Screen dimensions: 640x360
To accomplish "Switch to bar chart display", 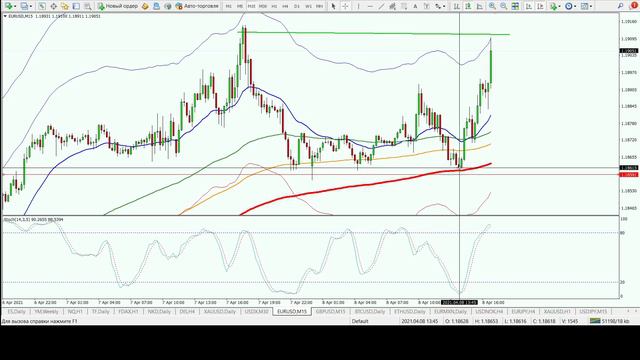I will tap(456, 6).
